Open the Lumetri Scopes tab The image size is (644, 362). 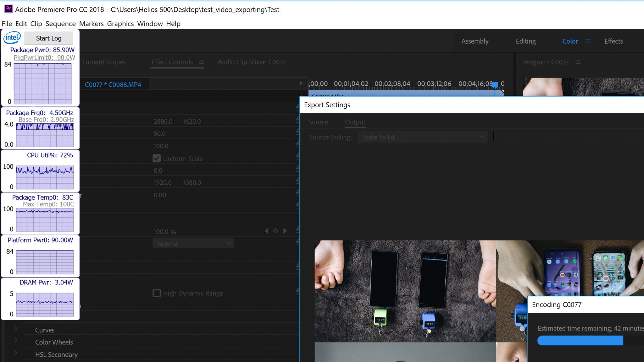(x=104, y=62)
